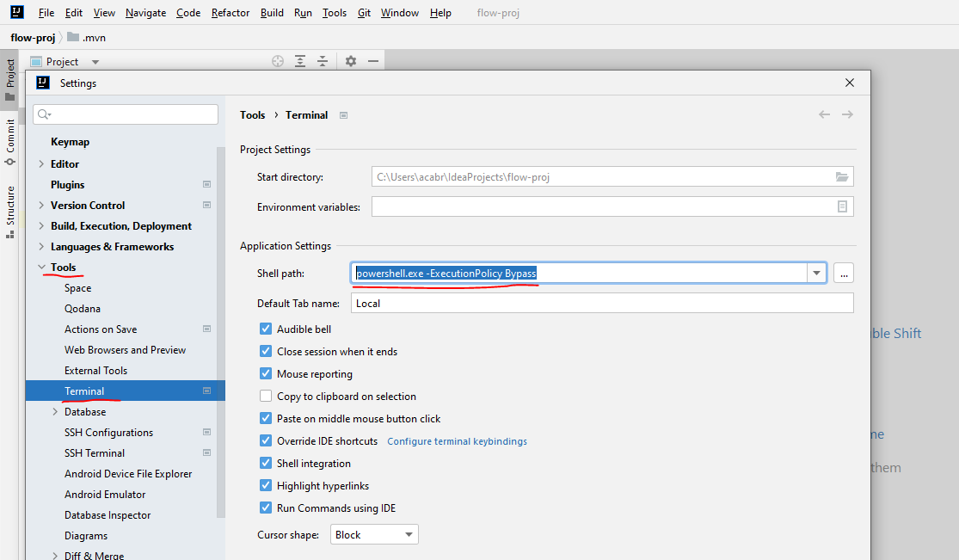
Task: Click the Collapse All icon in Project toolbar
Action: tap(323, 61)
